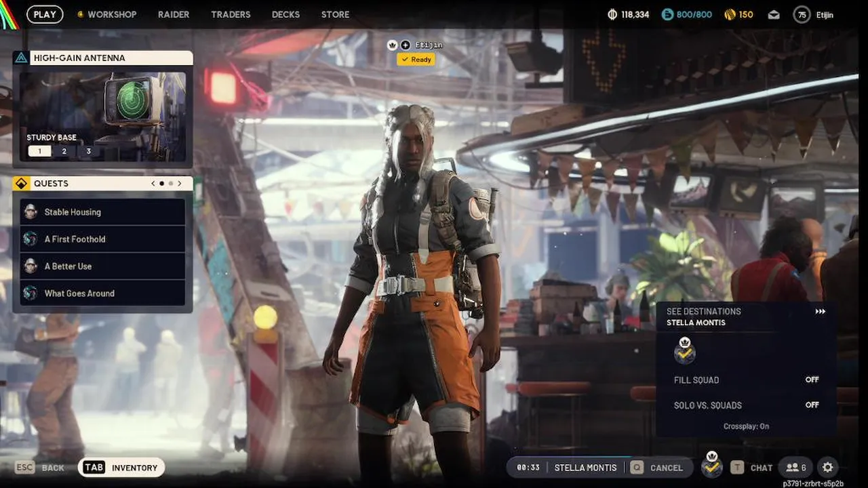This screenshot has width=868, height=488.
Task: Click the Crossplay: On label
Action: click(746, 426)
